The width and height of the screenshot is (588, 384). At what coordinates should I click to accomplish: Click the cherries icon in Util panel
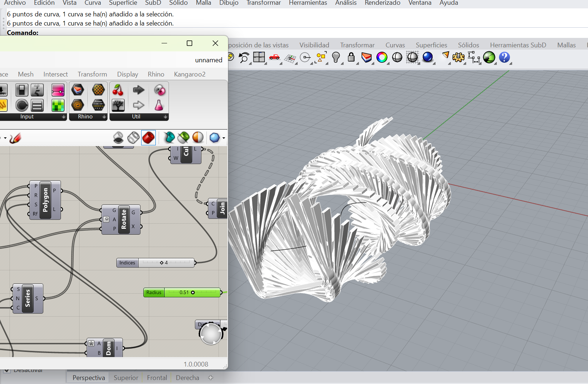118,90
